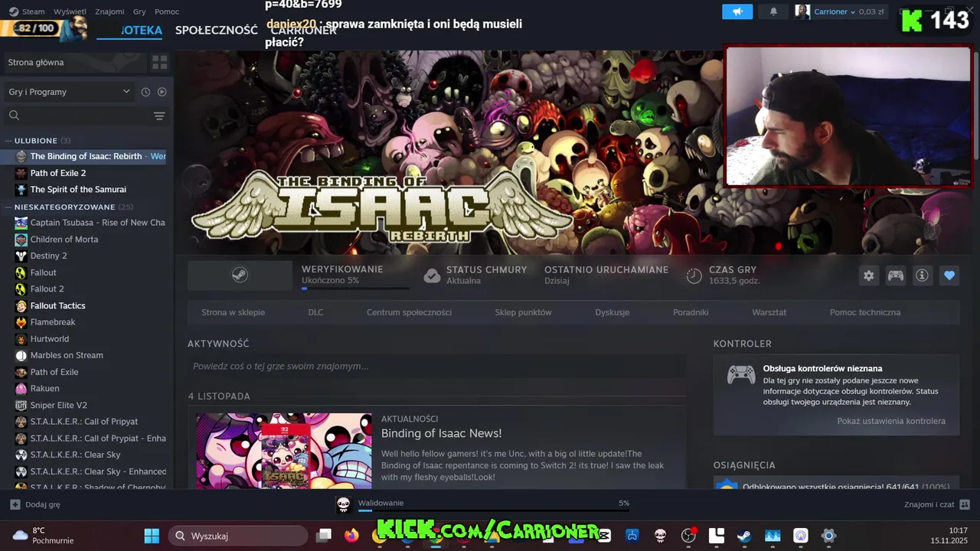Open Windows Settings gear in taskbar
This screenshot has height=551, width=980.
(828, 536)
